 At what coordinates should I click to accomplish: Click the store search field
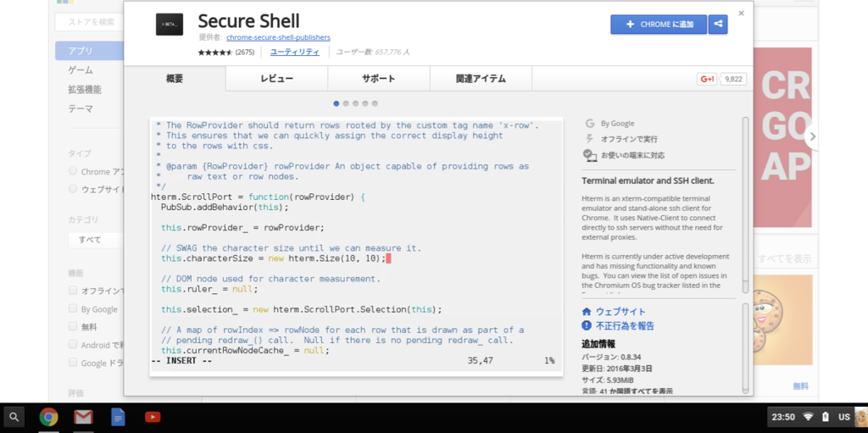(89, 22)
